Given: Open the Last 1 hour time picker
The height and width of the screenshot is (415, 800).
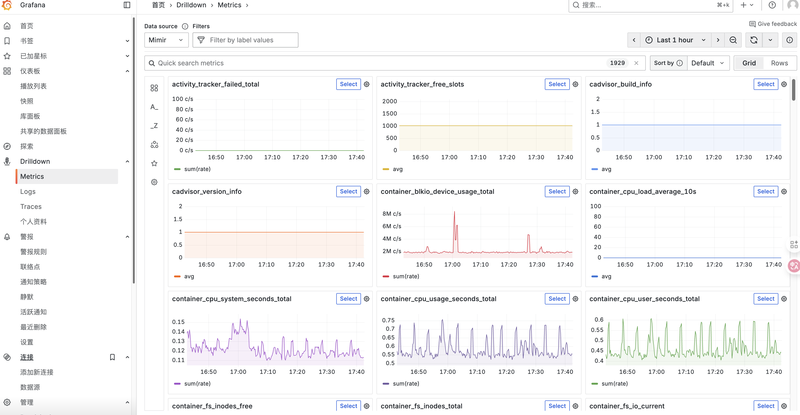Looking at the screenshot, I should click(676, 40).
